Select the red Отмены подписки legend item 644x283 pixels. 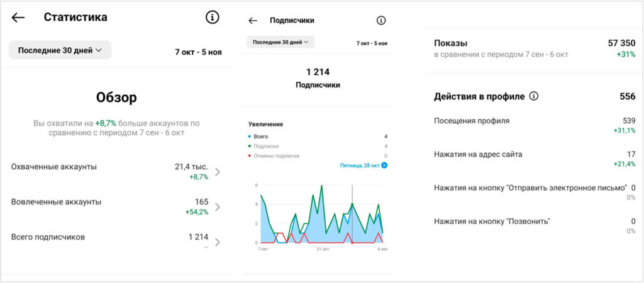point(274,156)
